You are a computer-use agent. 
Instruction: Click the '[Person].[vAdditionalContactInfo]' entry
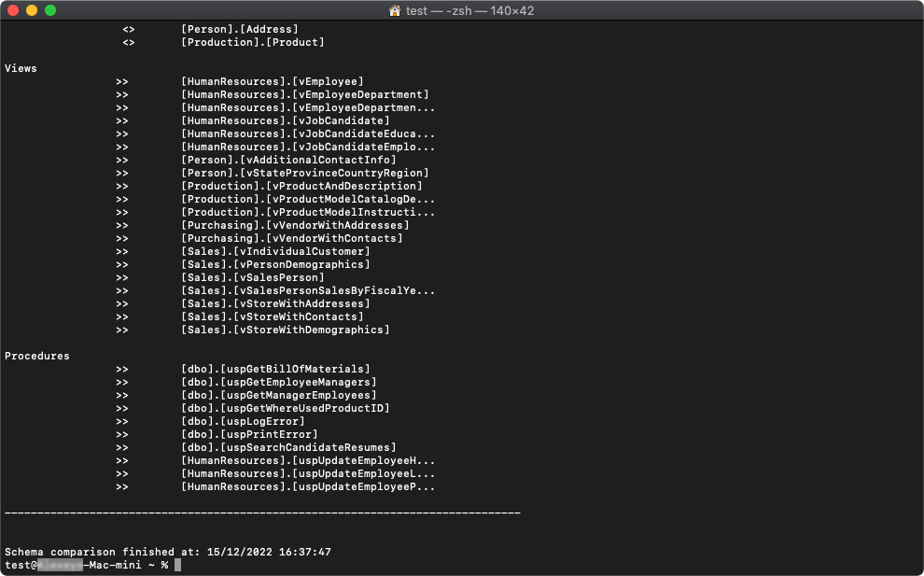288,160
